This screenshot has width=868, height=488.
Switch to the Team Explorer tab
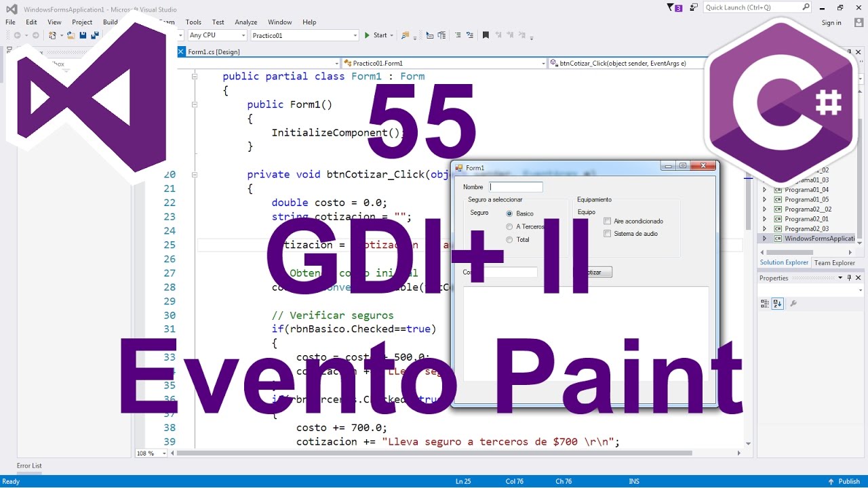(x=834, y=263)
